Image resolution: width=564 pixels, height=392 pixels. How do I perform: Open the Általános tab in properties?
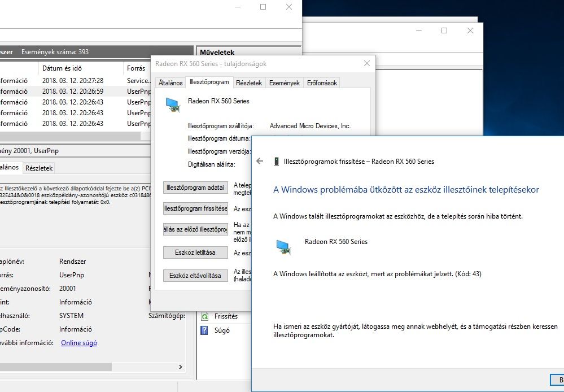(x=170, y=83)
